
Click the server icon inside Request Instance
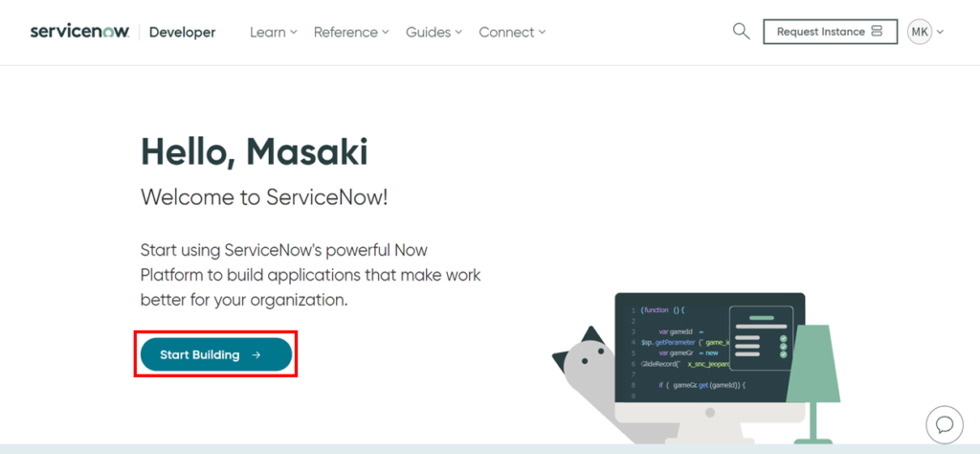pyautogui.click(x=875, y=32)
